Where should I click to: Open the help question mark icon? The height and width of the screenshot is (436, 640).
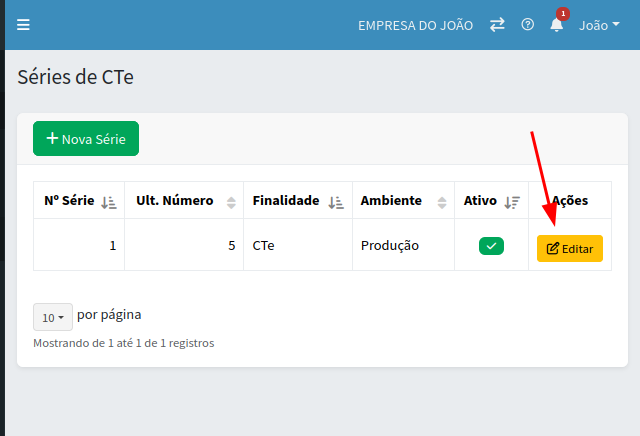pyautogui.click(x=527, y=25)
